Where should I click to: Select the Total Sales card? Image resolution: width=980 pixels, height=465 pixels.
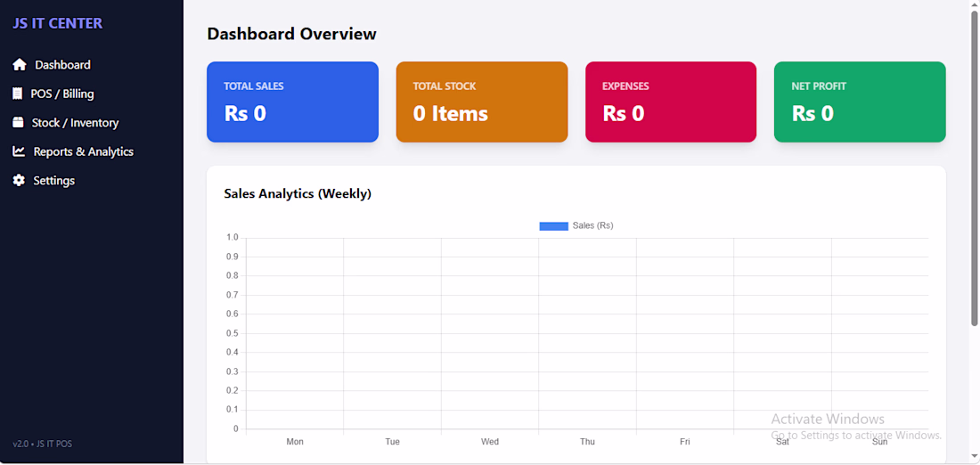pos(292,102)
